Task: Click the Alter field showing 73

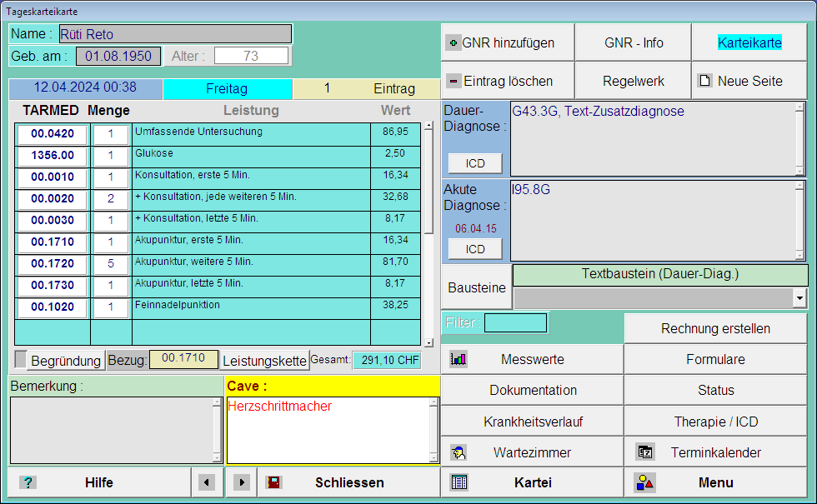Action: [251, 57]
